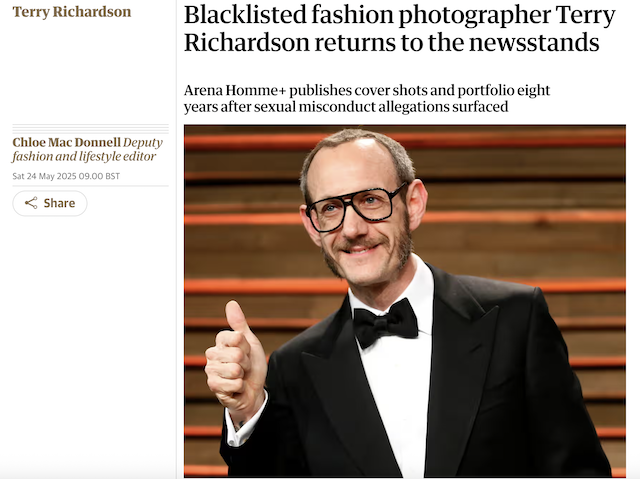Click the word Blacklisted in the headline
The width and height of the screenshot is (640, 479).
tap(245, 15)
